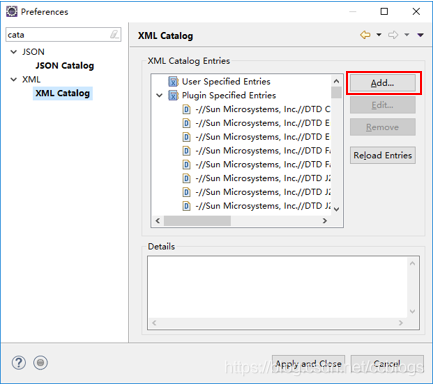Select the JSON category label
This screenshot has width=434, height=386.
[33, 52]
